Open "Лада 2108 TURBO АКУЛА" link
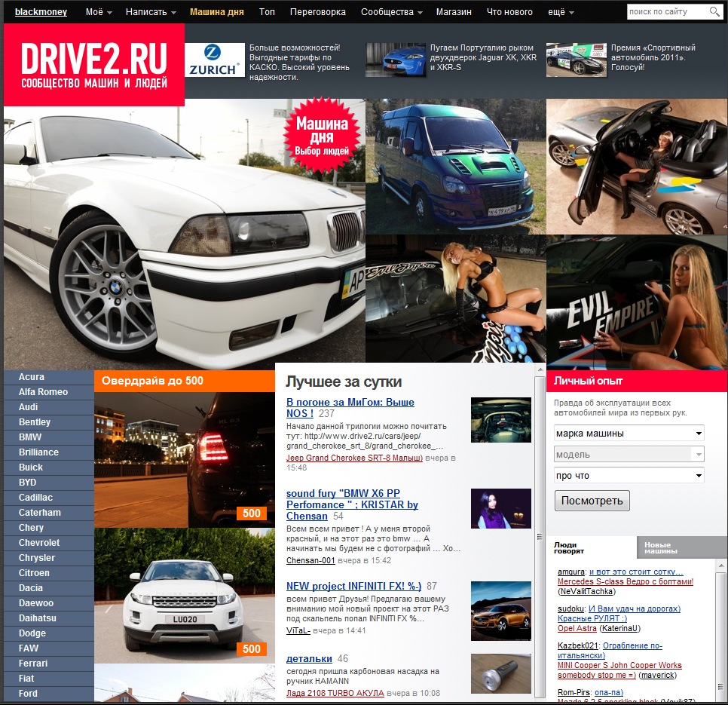Viewport: 728px width, 705px height. tap(335, 694)
